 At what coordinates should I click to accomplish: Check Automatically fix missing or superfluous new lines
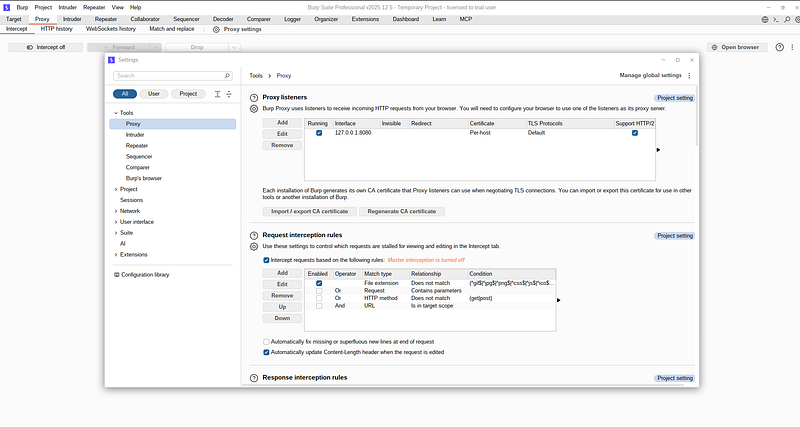[266, 342]
